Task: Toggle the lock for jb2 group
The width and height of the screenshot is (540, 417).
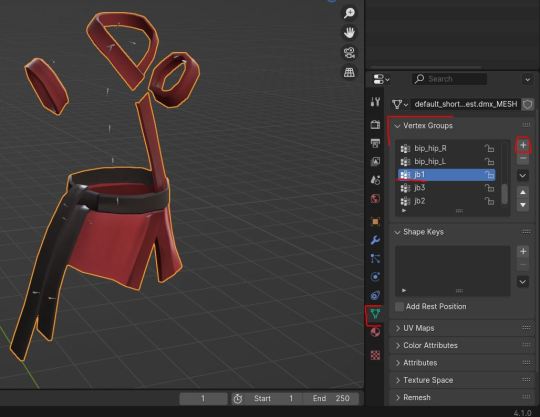Action: [x=489, y=201]
